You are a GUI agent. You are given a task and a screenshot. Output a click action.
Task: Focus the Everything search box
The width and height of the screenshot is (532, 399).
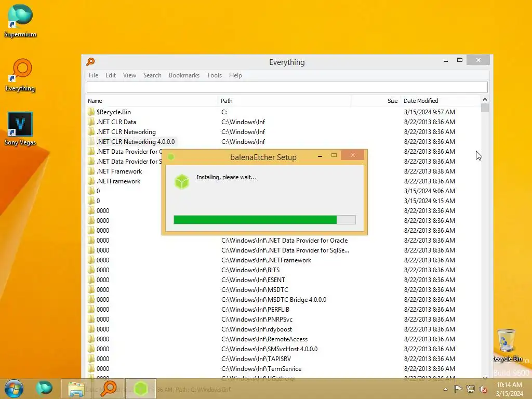[287, 87]
